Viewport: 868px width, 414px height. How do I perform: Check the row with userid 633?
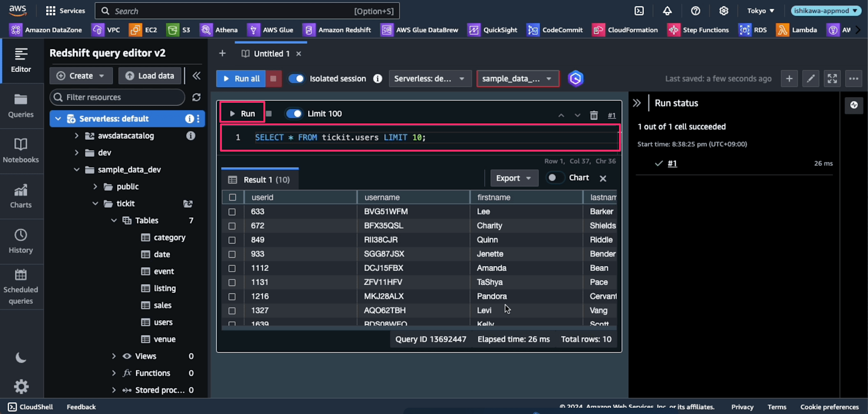(232, 212)
